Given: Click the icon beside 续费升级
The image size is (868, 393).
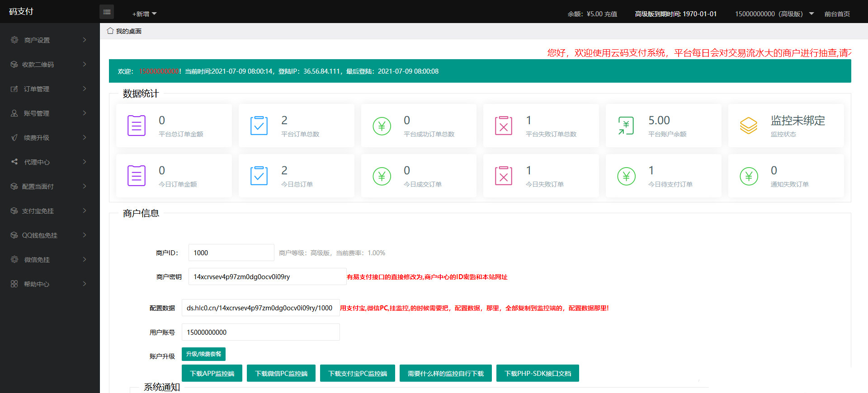Looking at the screenshot, I should [x=14, y=137].
